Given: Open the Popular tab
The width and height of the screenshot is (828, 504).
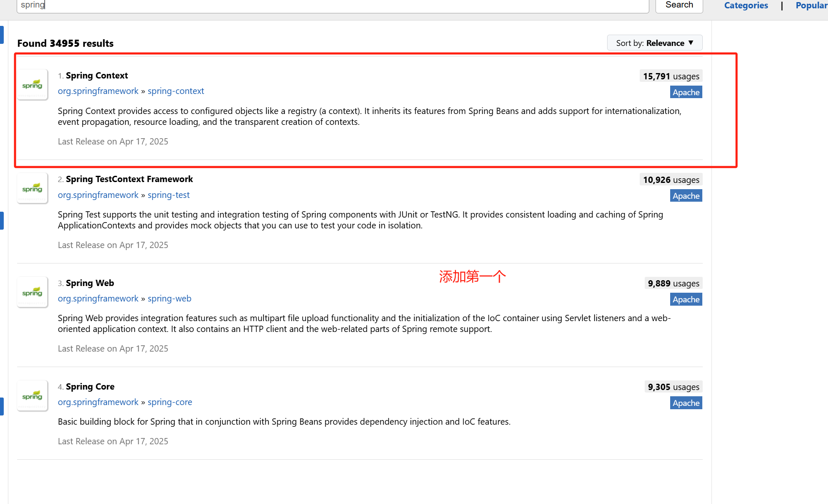Looking at the screenshot, I should (x=811, y=5).
